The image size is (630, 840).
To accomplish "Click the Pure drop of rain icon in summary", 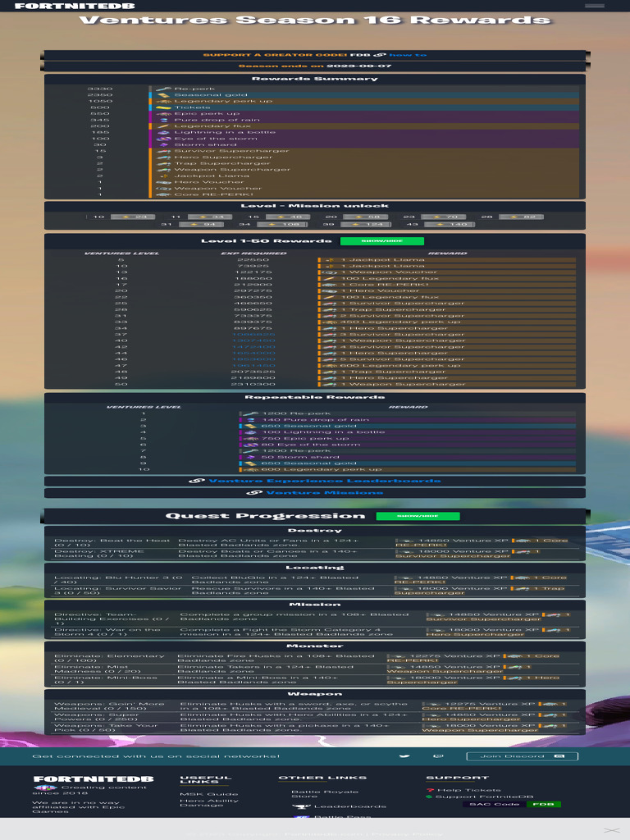I will [x=164, y=120].
